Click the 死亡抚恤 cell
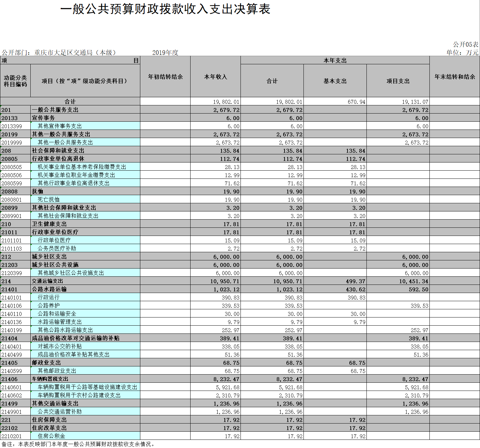 [85, 199]
